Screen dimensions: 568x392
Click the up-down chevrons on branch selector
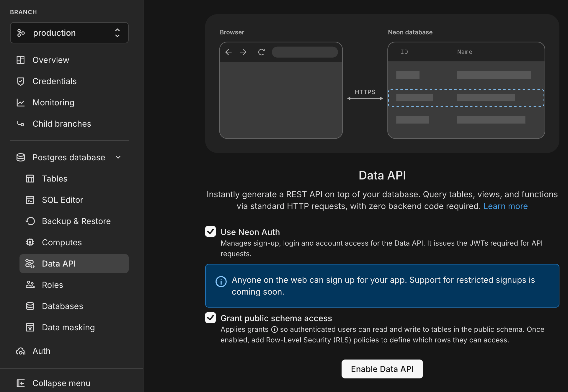[117, 33]
